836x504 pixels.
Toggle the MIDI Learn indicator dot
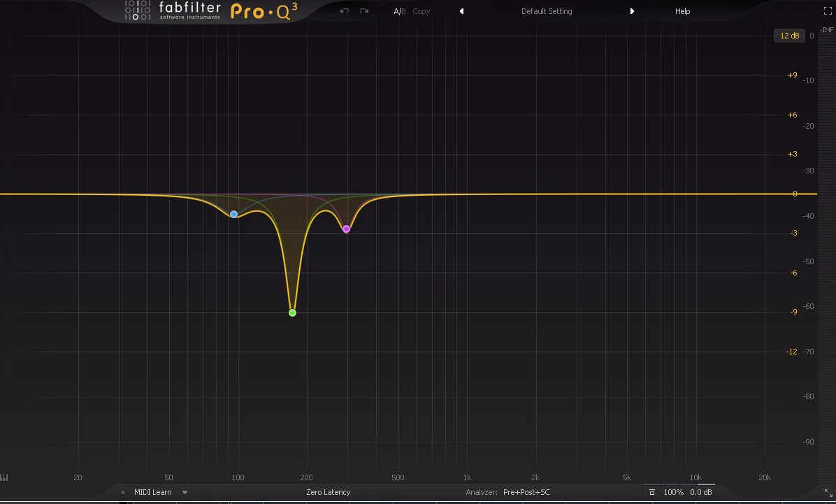point(123,492)
